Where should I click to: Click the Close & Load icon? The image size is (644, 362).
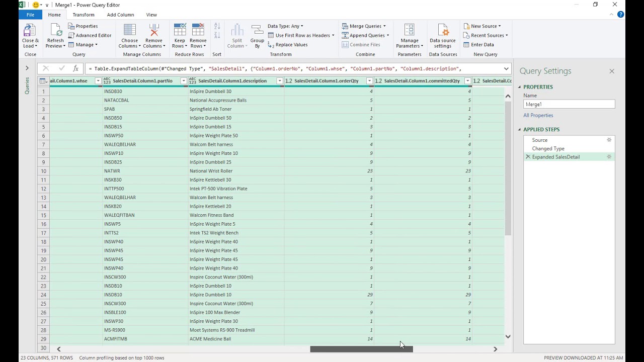[x=30, y=30]
